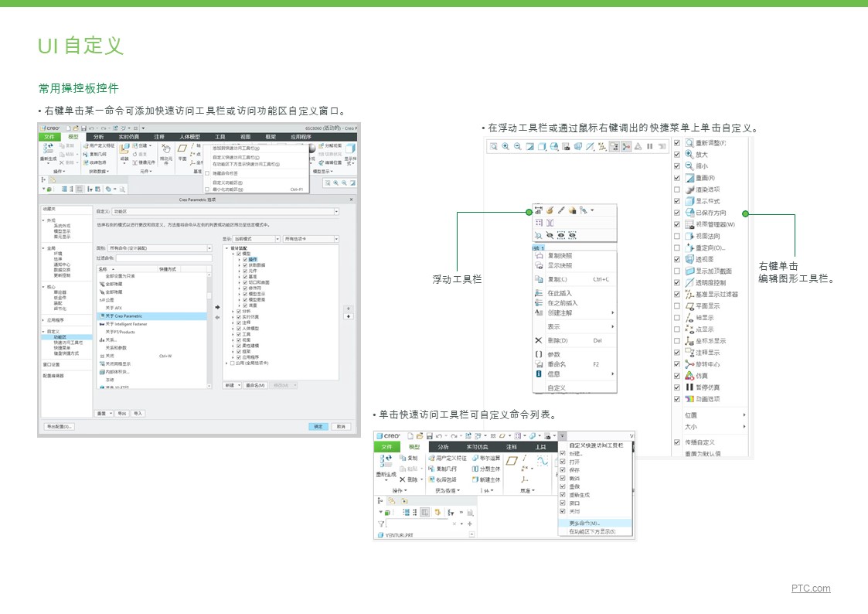Click show (eye) icon in floating toolbar

pyautogui.click(x=561, y=235)
